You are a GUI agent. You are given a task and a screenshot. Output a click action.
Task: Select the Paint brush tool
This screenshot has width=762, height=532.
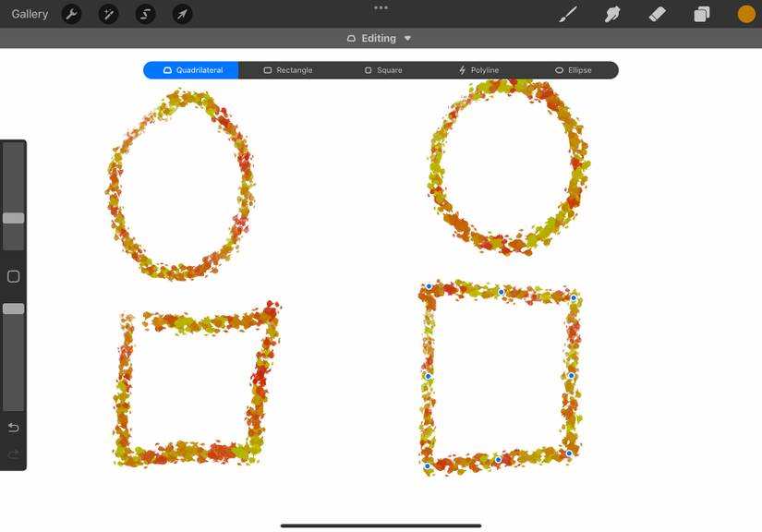point(567,14)
